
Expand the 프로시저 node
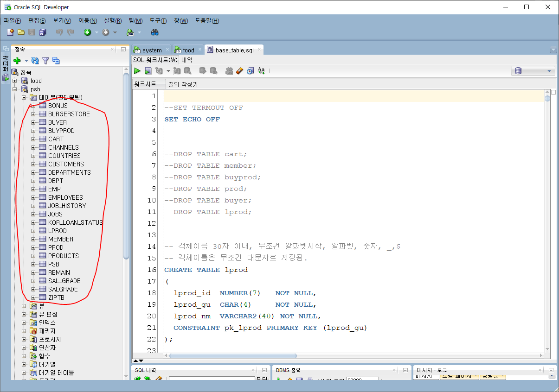pos(24,339)
